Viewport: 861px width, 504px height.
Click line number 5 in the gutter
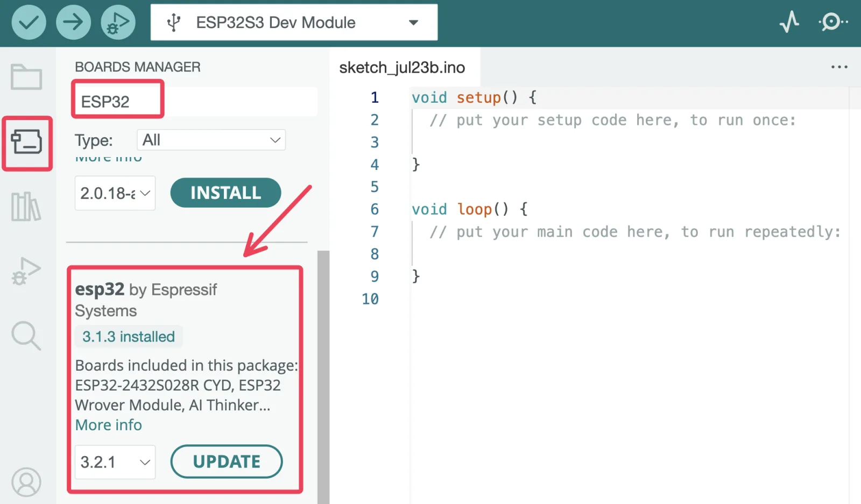click(375, 187)
